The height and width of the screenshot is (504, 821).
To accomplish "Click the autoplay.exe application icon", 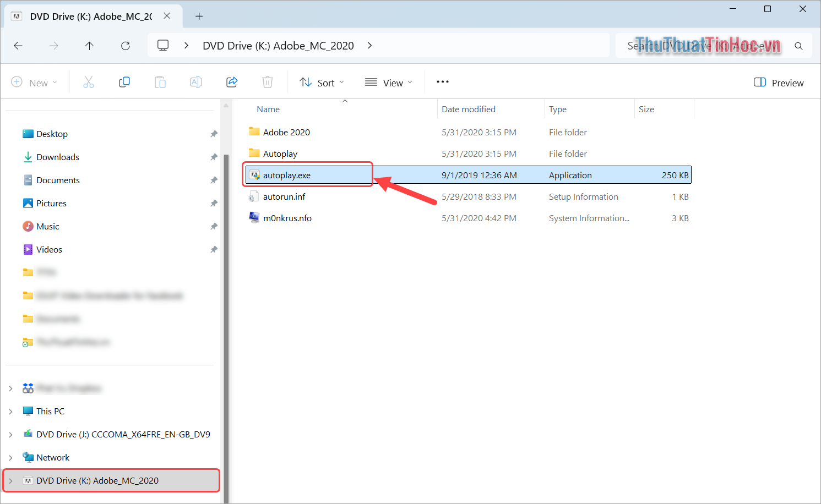I will pyautogui.click(x=254, y=175).
